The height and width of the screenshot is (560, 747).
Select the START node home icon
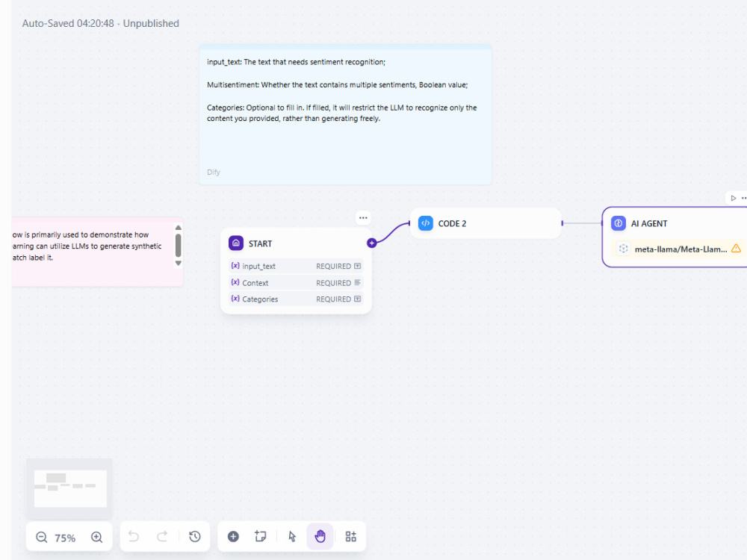coord(236,243)
